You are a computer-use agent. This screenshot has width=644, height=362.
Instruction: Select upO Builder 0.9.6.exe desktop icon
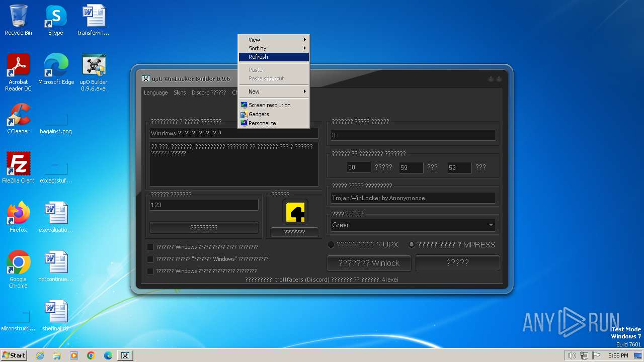click(x=94, y=72)
